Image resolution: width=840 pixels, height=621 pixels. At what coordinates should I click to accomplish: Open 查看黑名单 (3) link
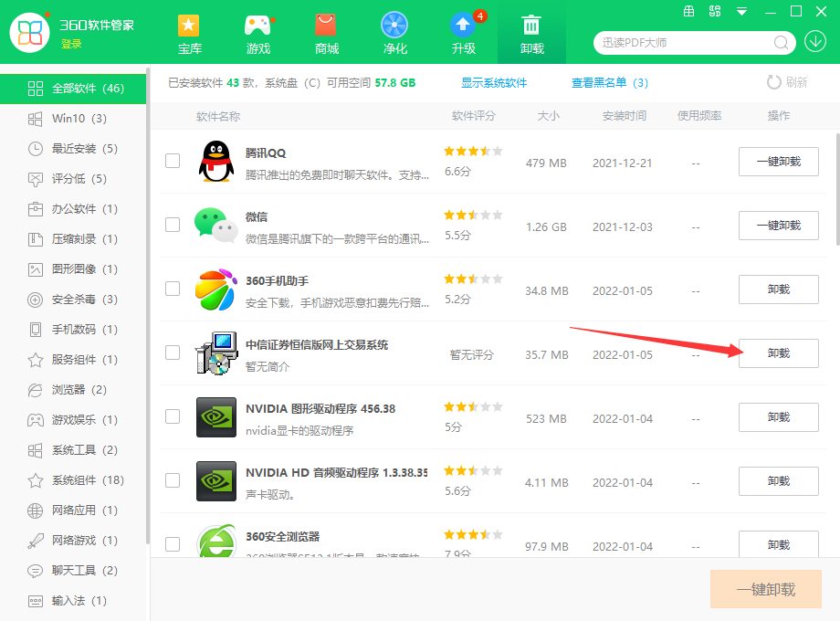tap(610, 82)
